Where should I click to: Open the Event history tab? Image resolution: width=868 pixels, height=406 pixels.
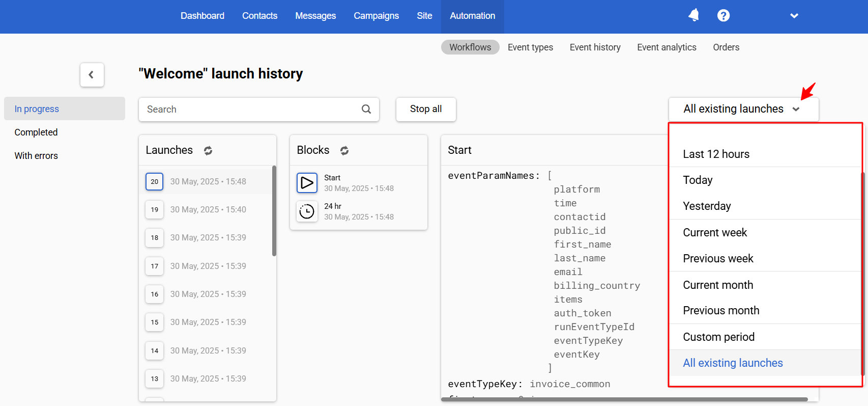(595, 47)
